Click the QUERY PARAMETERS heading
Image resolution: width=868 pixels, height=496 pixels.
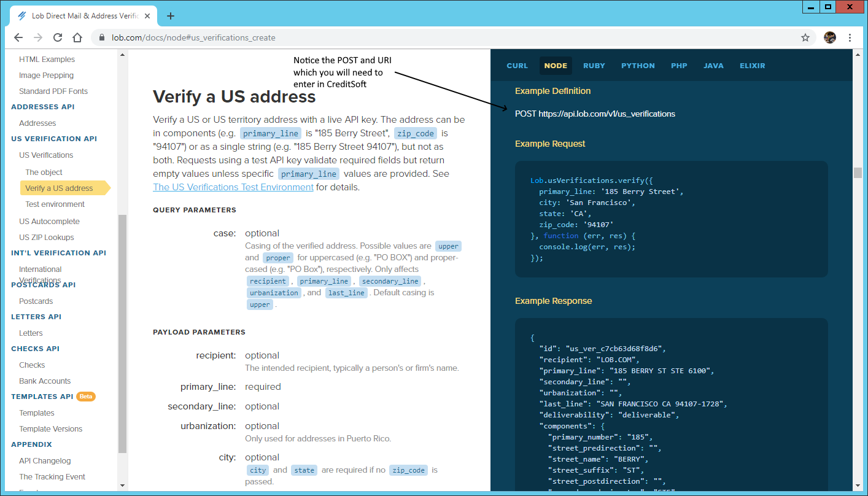tap(195, 210)
